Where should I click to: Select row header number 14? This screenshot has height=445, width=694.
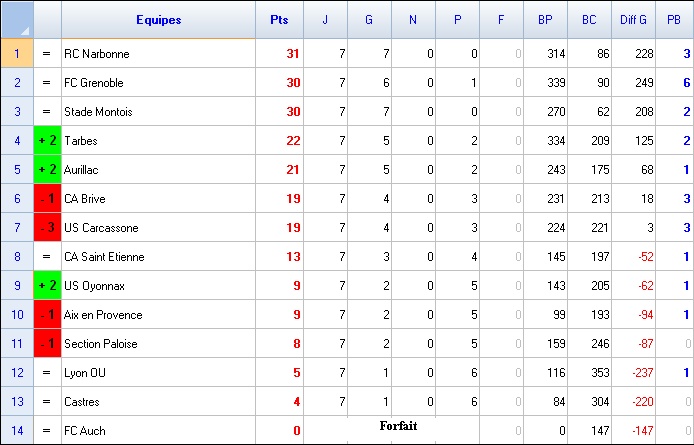(x=17, y=430)
